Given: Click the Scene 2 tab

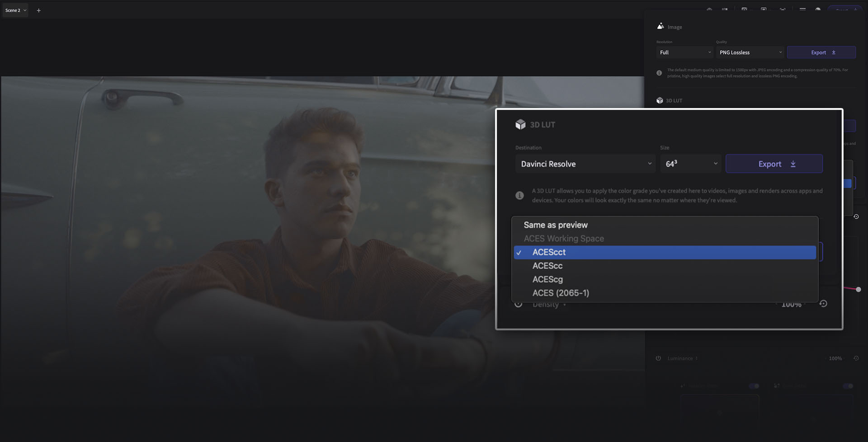Looking at the screenshot, I should [14, 10].
